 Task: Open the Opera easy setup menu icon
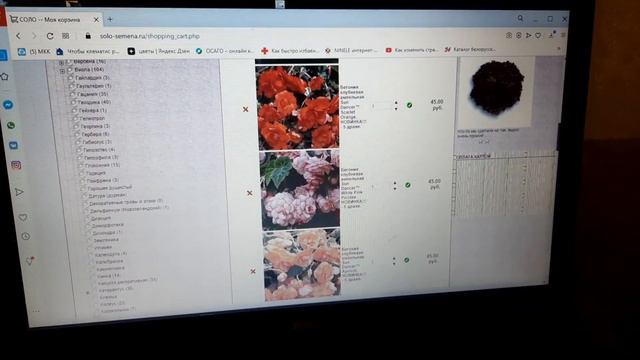coord(563,36)
